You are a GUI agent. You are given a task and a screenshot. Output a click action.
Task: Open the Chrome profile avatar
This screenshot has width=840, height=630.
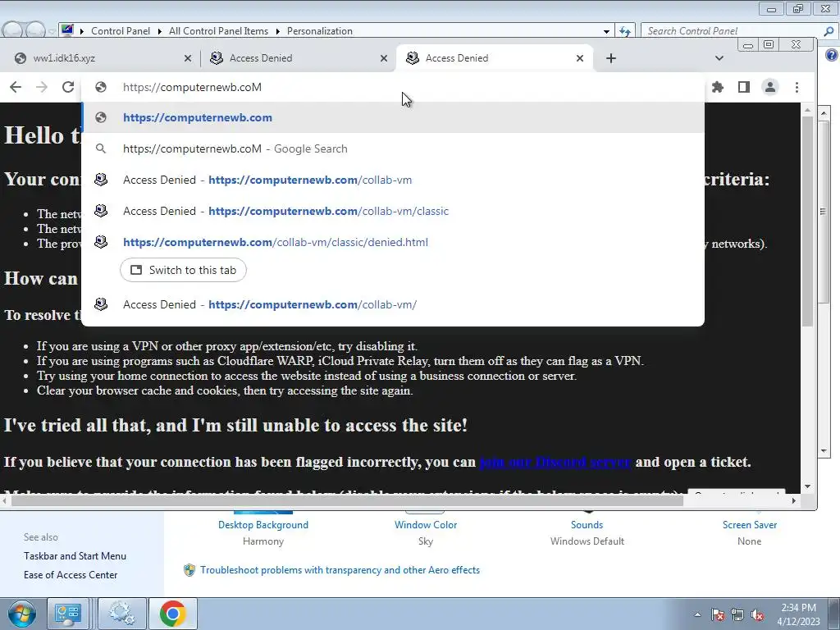[x=770, y=87]
